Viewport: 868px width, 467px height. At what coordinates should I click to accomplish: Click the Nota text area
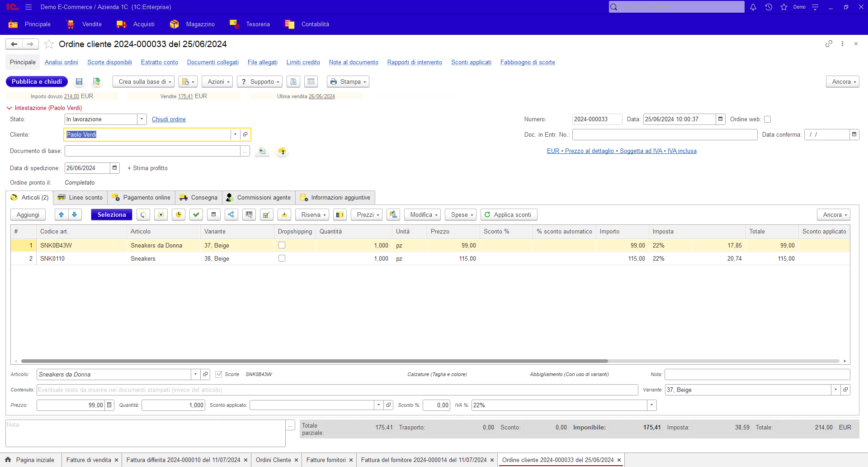point(146,433)
